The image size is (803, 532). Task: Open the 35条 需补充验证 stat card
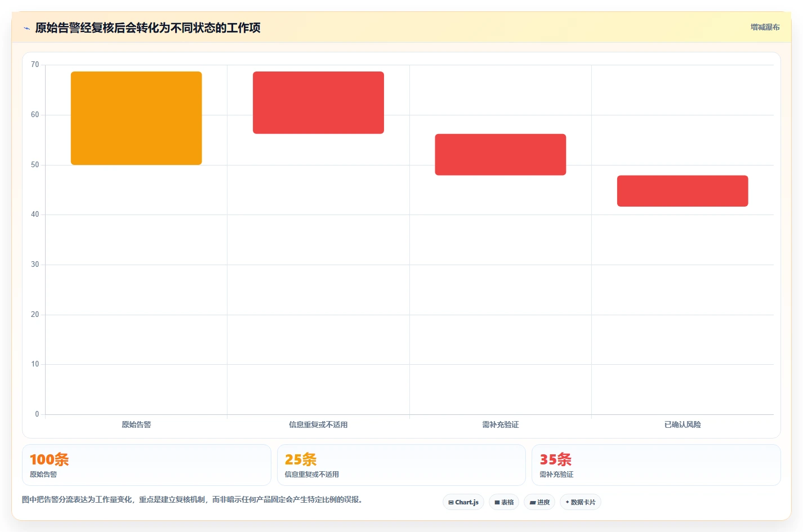pyautogui.click(x=656, y=465)
